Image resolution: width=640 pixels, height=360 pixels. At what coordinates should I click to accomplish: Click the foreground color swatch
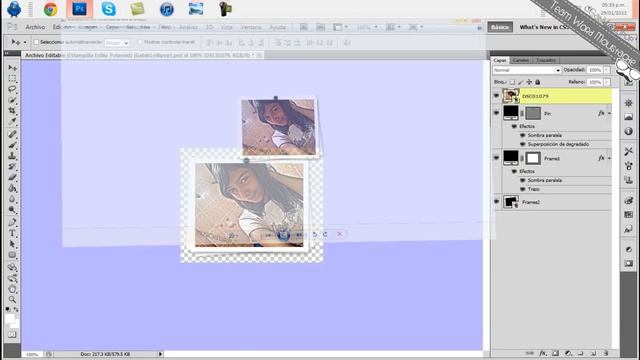(x=10, y=318)
